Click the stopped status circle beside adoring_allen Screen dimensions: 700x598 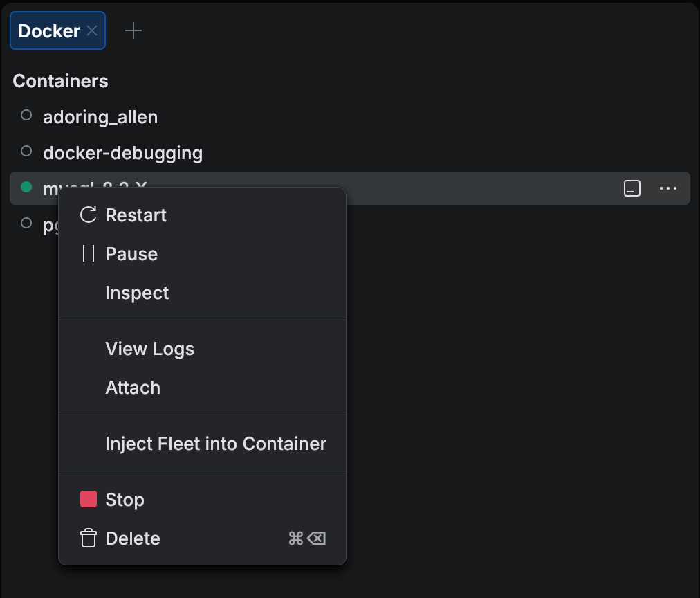26,115
